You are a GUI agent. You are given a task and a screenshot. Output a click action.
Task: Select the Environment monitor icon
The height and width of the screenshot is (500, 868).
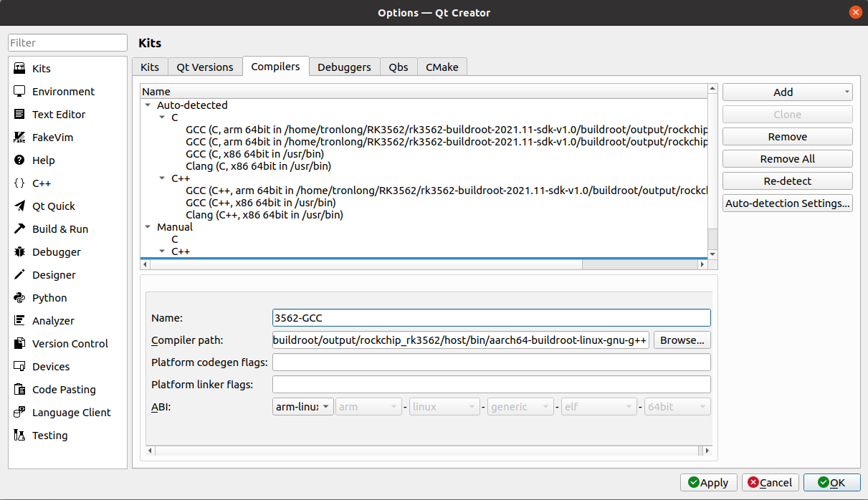click(19, 92)
